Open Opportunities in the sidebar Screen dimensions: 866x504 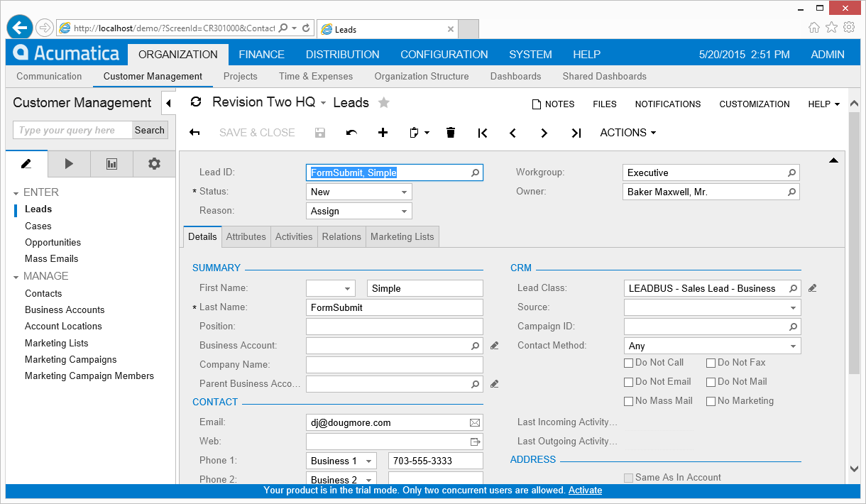tap(53, 243)
